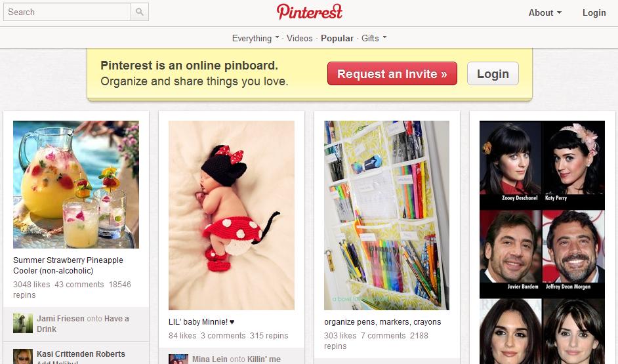The width and height of the screenshot is (618, 364).
Task: Open the baby Minnie pin image
Action: tap(232, 215)
